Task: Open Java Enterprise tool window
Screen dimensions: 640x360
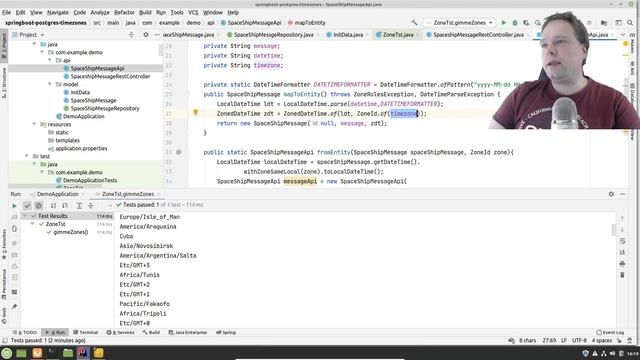Action: coord(188,333)
